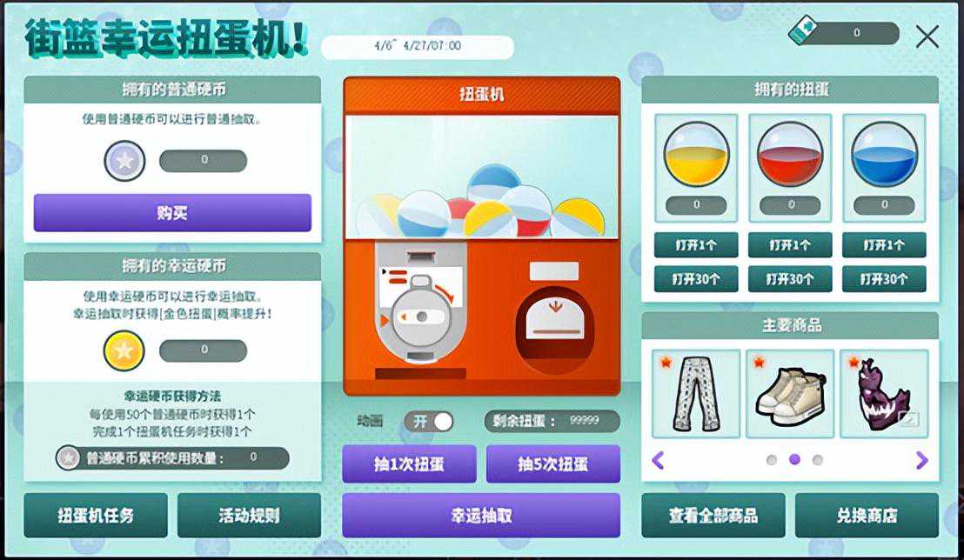
Task: Show next main items with right arrow
Action: pyautogui.click(x=921, y=460)
